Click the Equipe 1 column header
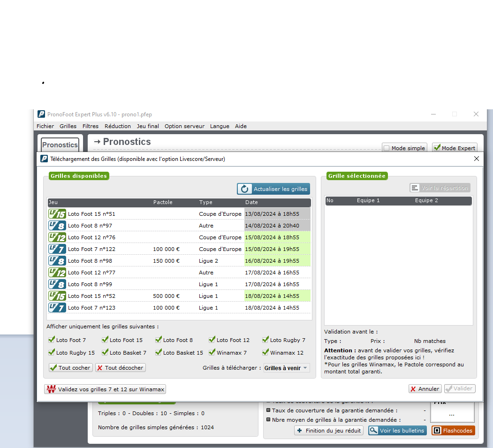 coord(368,200)
